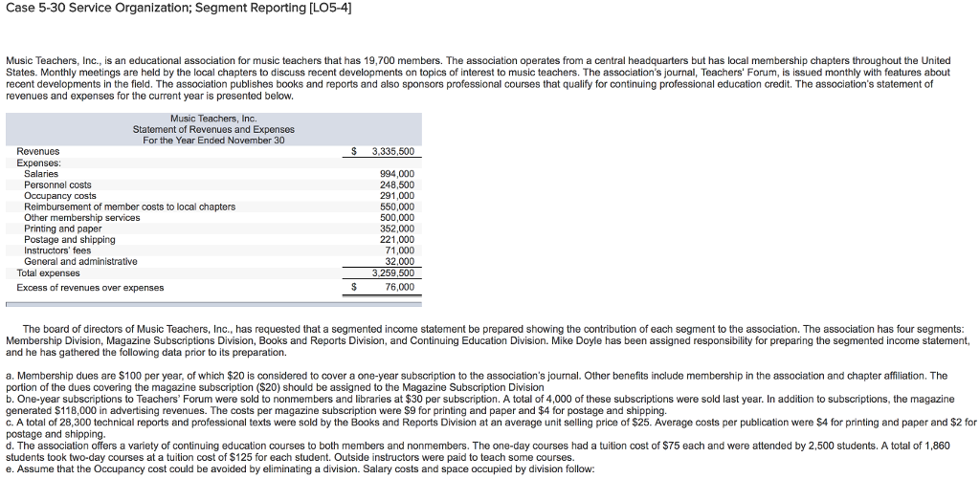980x479 pixels.
Task: Click the paragraph beginning 'd. The association offers'
Action: coord(478,451)
